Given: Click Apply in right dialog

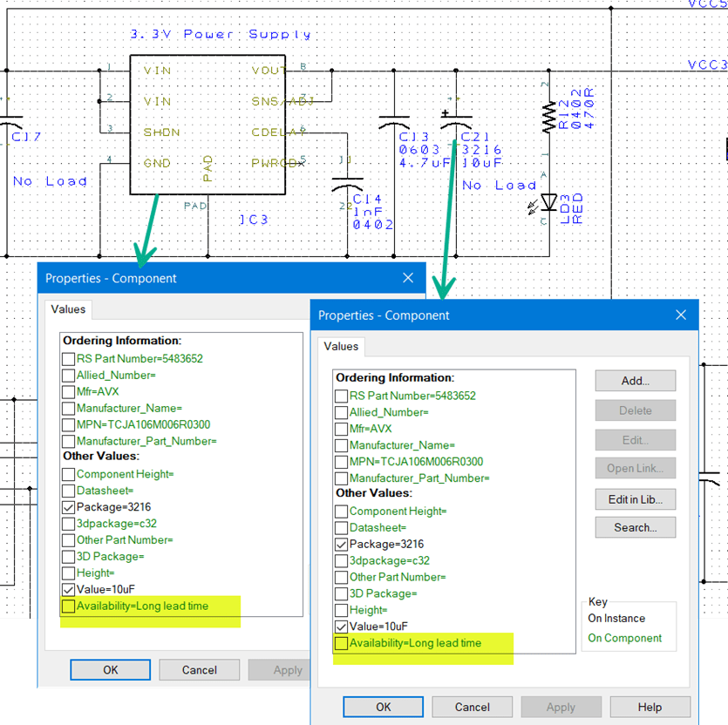Looking at the screenshot, I should point(561,707).
